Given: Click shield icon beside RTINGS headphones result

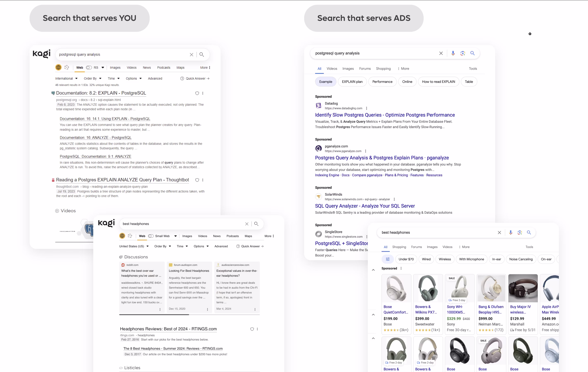Looking at the screenshot, I should coord(252,329).
